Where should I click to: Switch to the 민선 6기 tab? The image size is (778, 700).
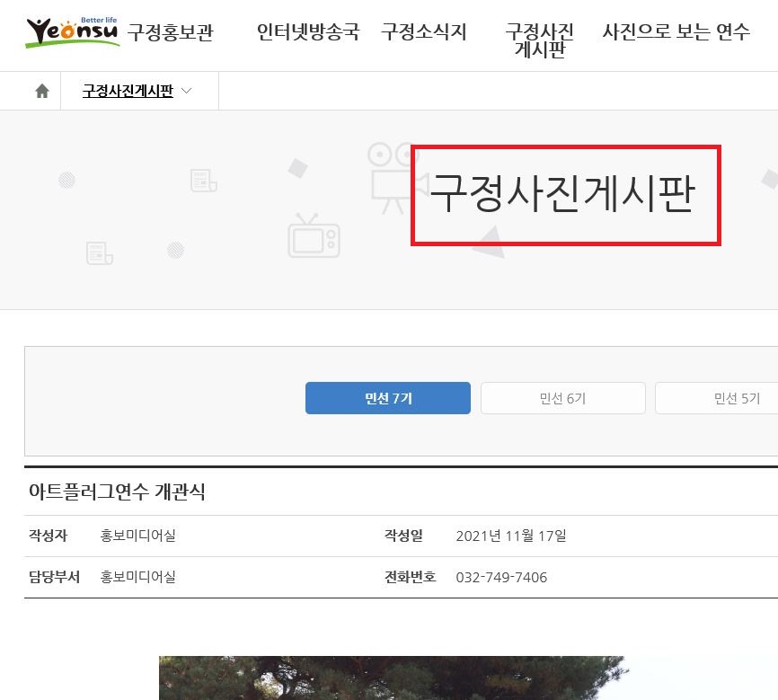pyautogui.click(x=562, y=398)
